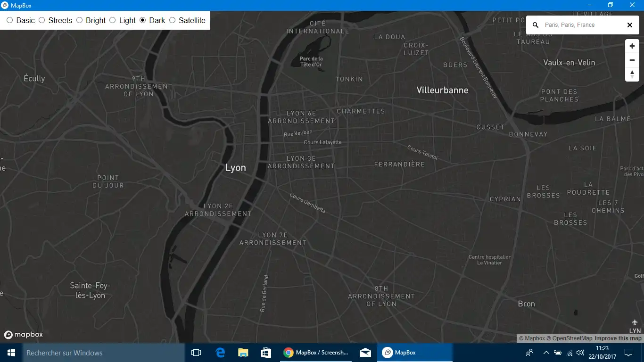Screen dimensions: 644x362
Task: Click the Centre hospitalier Le Vinatier label
Action: [x=489, y=260]
